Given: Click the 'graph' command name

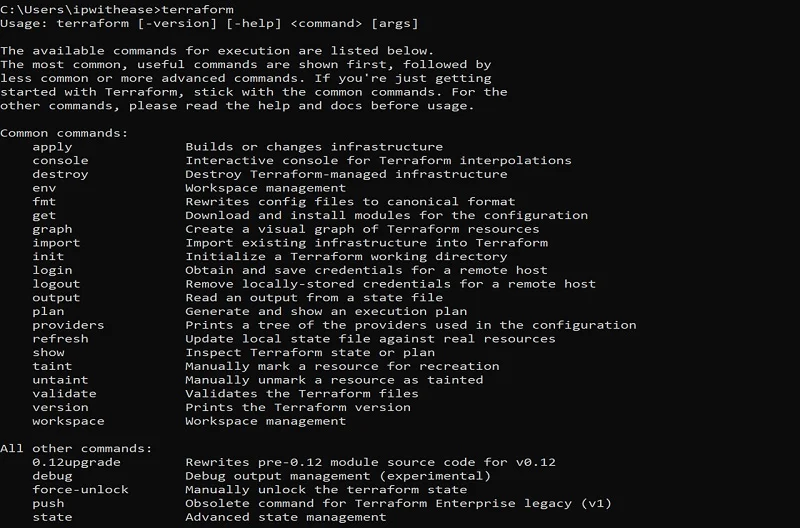Looking at the screenshot, I should pos(52,229).
